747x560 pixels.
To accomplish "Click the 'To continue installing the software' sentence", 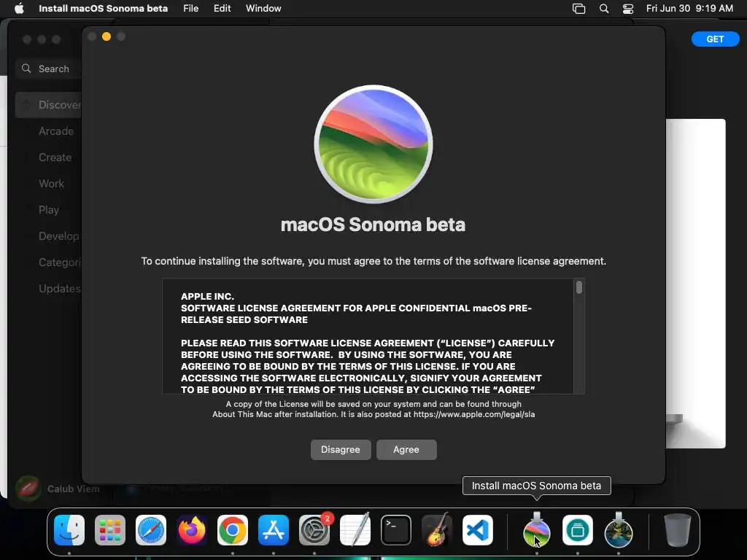I will tap(373, 261).
